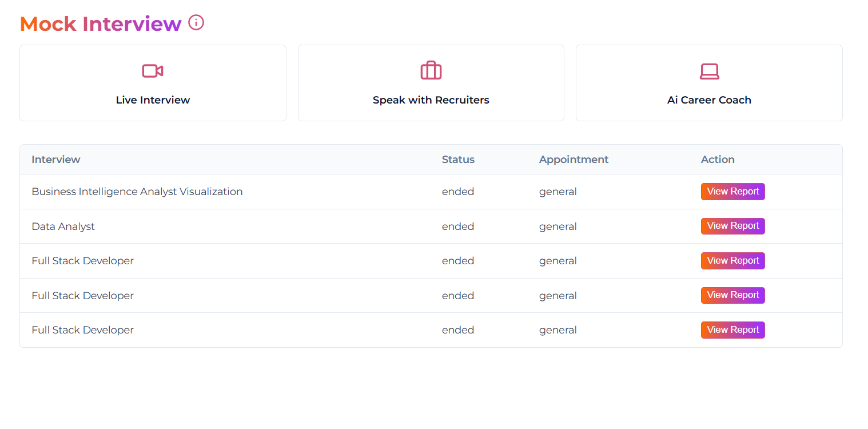Click the ended status in Data Analyst row
The width and height of the screenshot is (868, 429).
pos(458,227)
